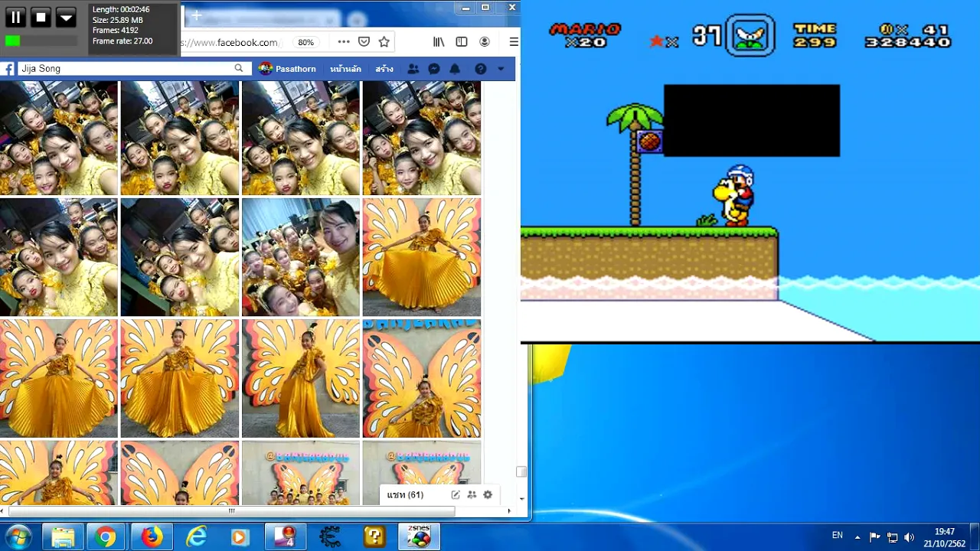
Task: Open the Windows Start menu
Action: 18,536
